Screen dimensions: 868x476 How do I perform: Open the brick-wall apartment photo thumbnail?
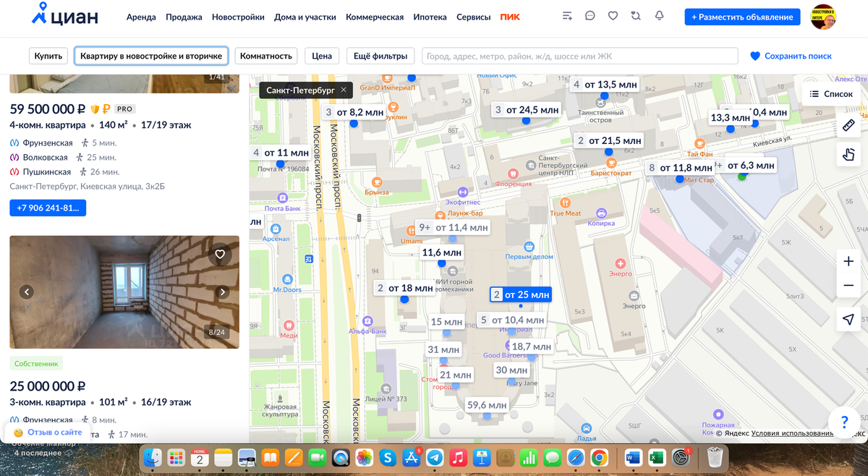[x=124, y=292]
